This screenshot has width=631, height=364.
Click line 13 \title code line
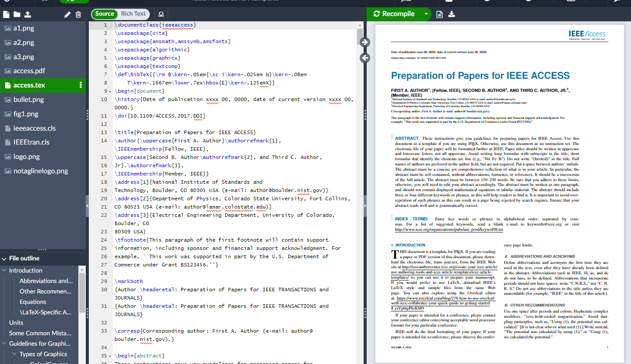click(x=185, y=132)
